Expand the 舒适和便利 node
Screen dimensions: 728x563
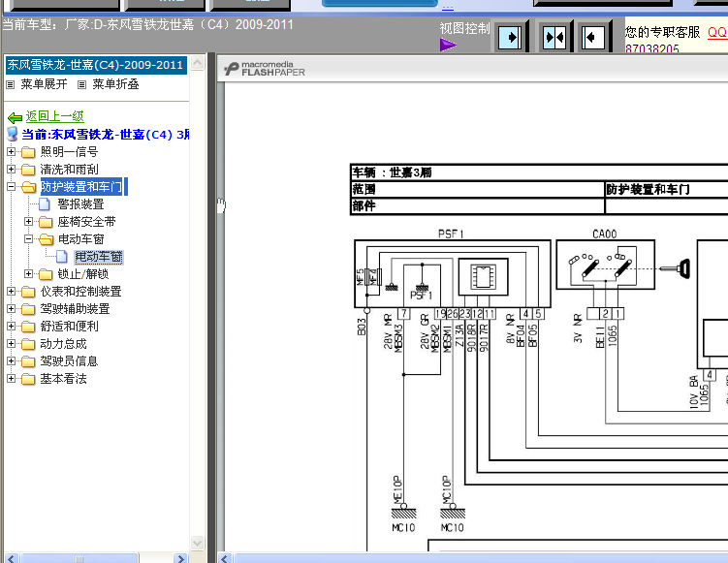11,327
